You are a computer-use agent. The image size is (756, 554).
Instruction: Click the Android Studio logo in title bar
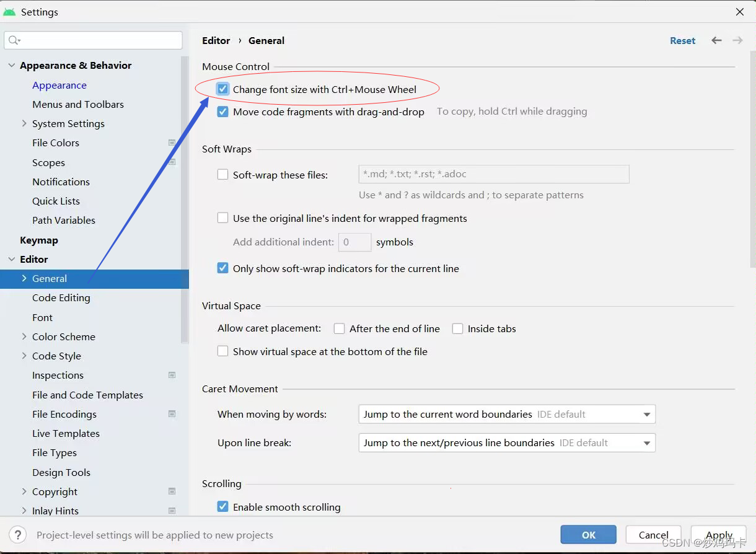[9, 12]
